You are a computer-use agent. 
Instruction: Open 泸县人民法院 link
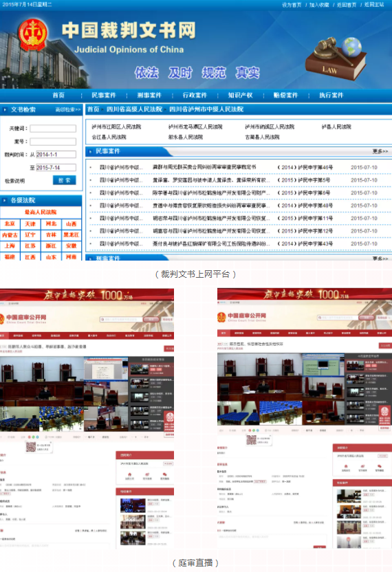336,127
